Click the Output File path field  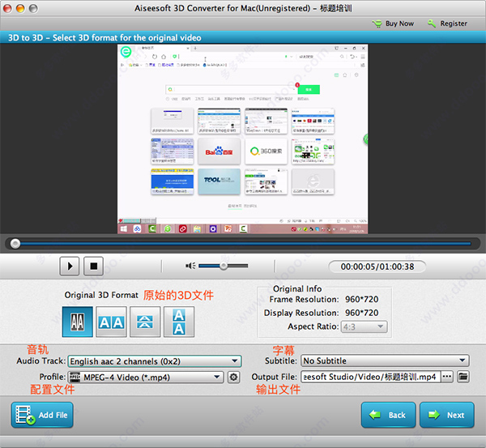(370, 377)
